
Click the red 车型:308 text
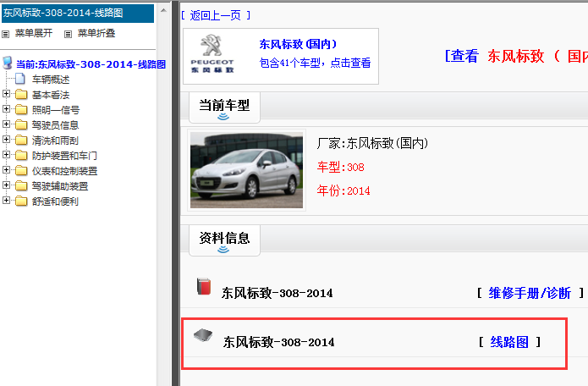click(x=340, y=167)
